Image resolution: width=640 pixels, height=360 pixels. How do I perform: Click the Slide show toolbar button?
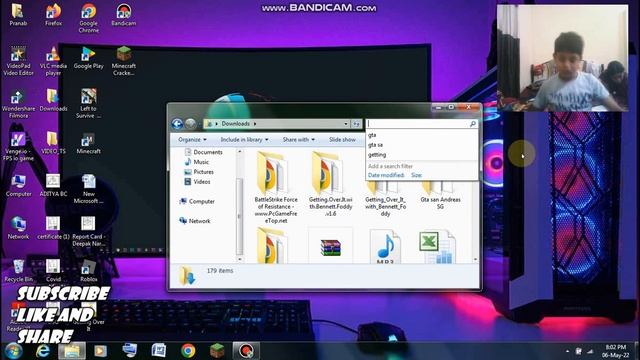[x=342, y=140]
